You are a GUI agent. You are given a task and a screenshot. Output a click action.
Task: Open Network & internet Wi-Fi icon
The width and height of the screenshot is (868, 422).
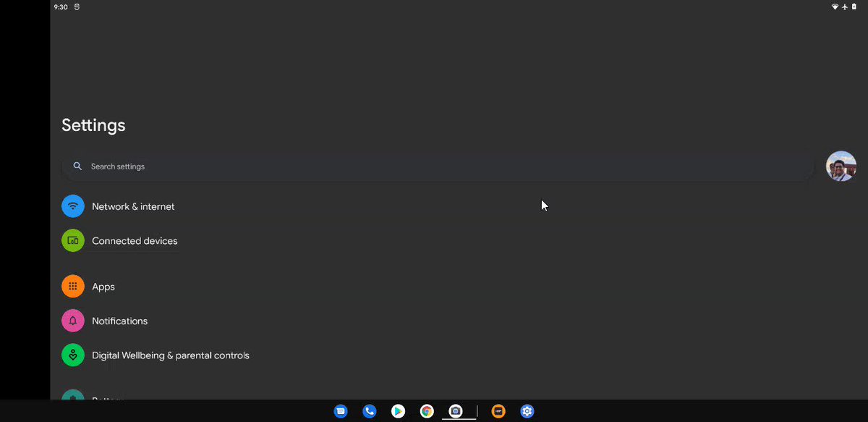pos(73,206)
